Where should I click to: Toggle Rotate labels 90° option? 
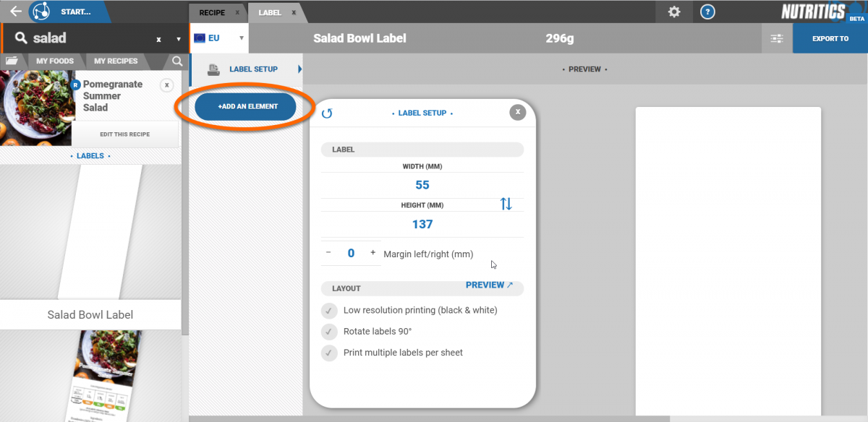330,332
